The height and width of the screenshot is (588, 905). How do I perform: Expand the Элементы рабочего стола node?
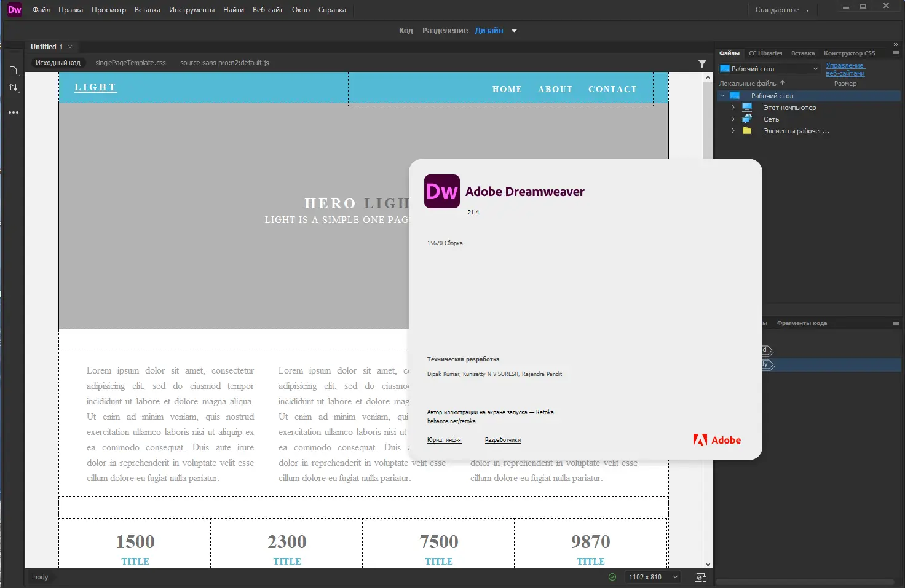click(733, 131)
